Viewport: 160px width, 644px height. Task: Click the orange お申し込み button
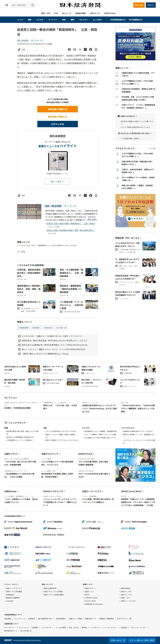[x=139, y=5]
